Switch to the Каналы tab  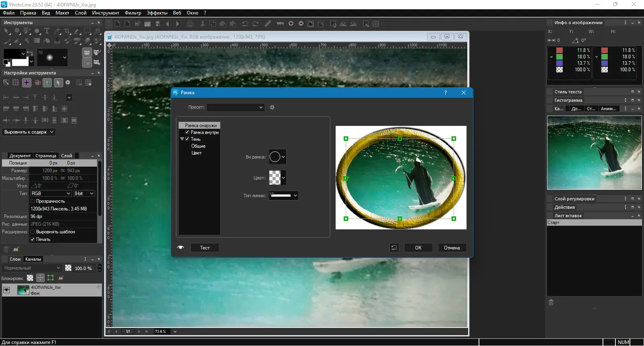tap(33, 259)
